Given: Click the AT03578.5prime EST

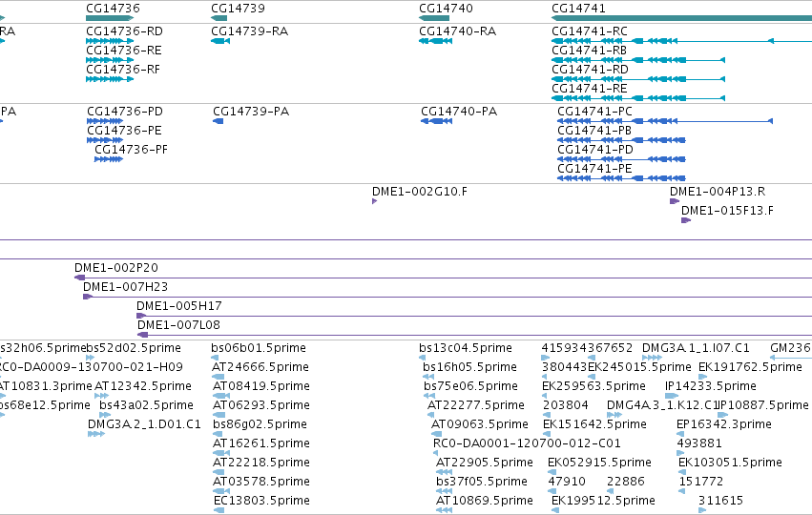Looking at the screenshot, I should pos(221,492).
